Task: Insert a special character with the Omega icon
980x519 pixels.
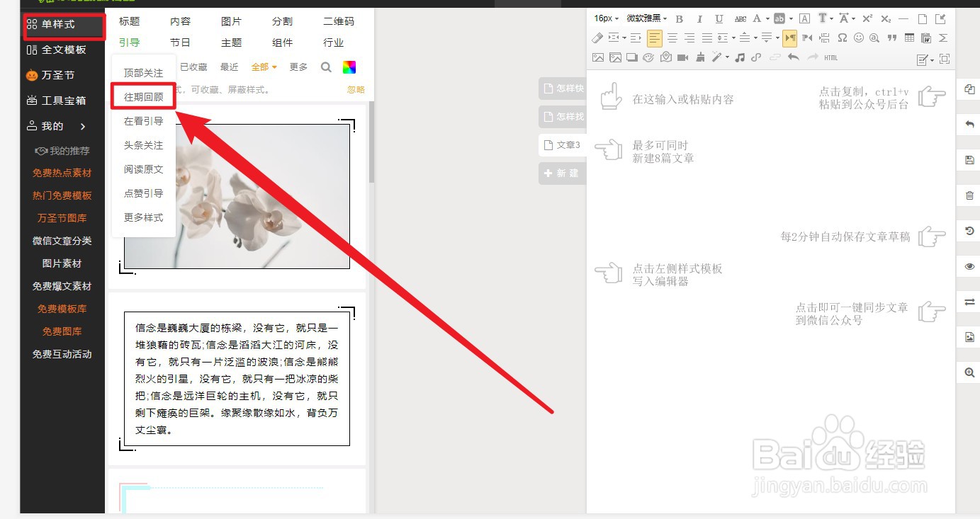Action: (x=842, y=38)
